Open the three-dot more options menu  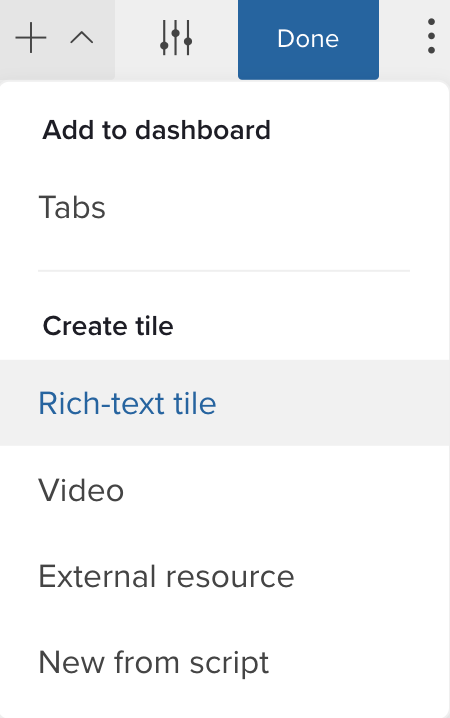[431, 36]
